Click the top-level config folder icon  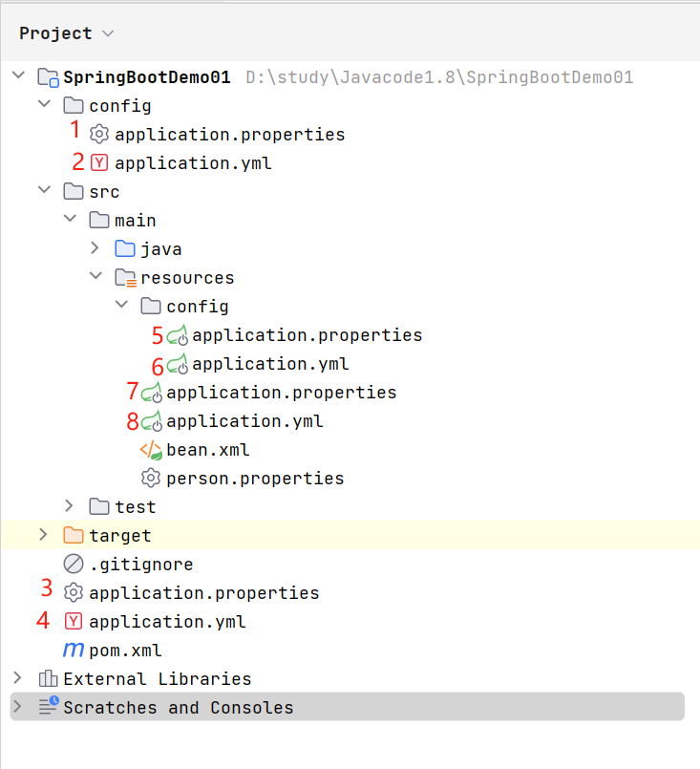(x=74, y=105)
